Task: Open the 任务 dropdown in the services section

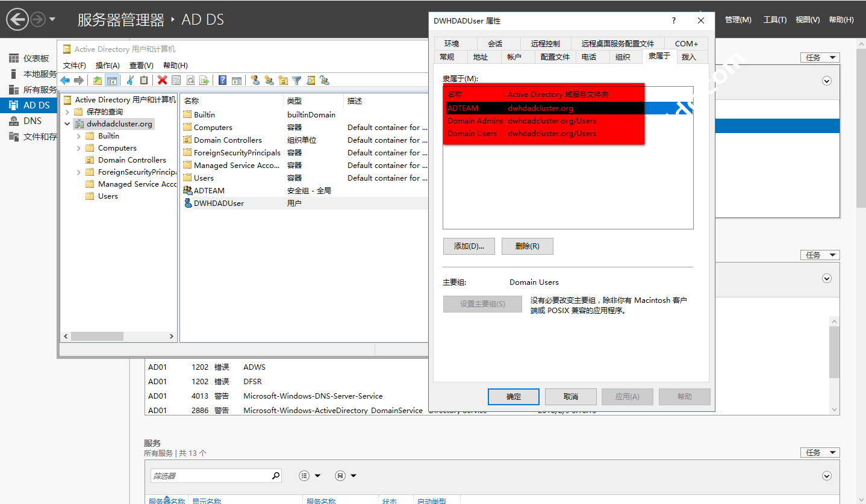Action: pyautogui.click(x=820, y=452)
